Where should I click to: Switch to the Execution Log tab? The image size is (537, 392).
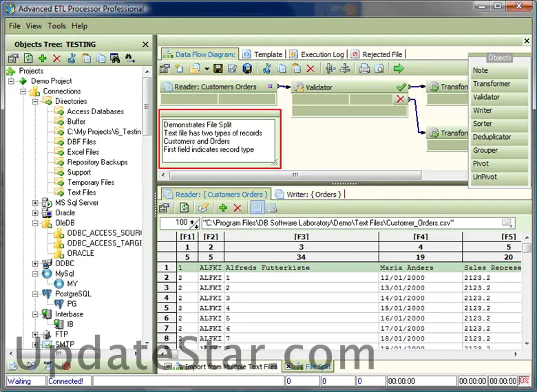(317, 54)
